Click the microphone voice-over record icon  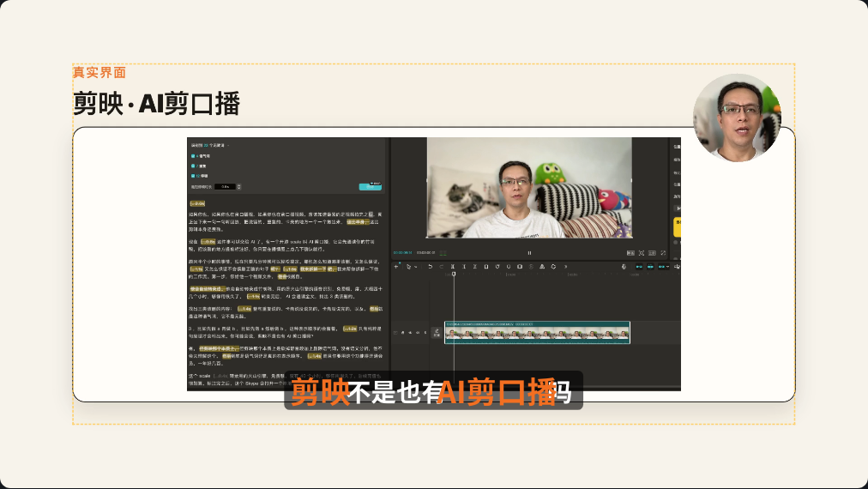tap(624, 266)
